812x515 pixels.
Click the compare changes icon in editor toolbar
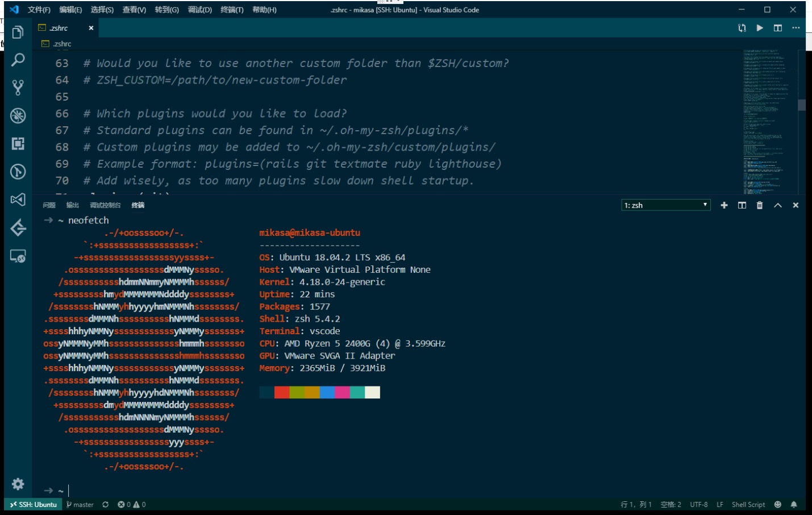pos(742,28)
